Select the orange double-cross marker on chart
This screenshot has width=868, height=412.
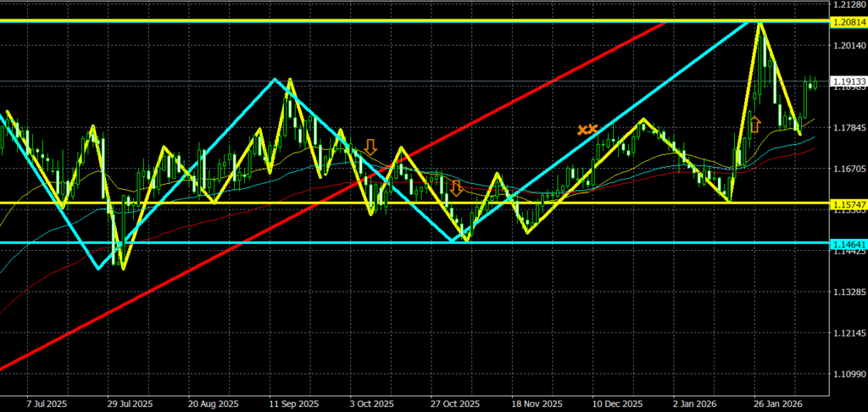tap(587, 130)
